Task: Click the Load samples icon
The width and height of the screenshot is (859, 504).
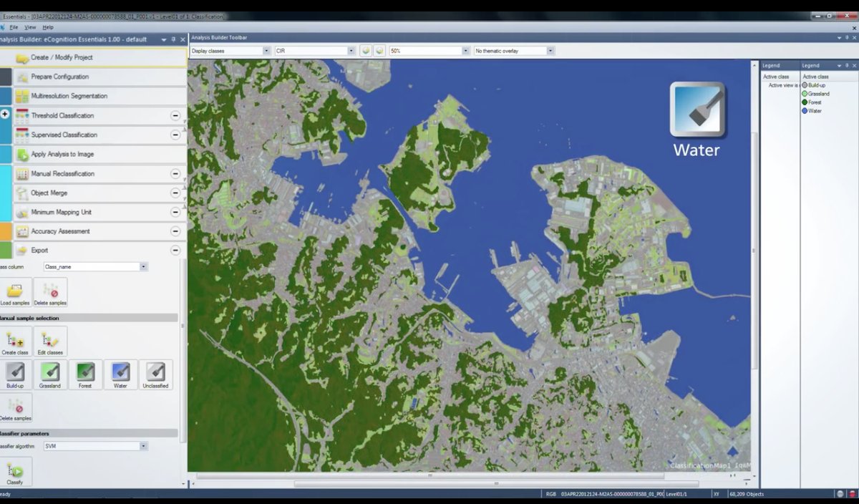Action: pyautogui.click(x=16, y=290)
